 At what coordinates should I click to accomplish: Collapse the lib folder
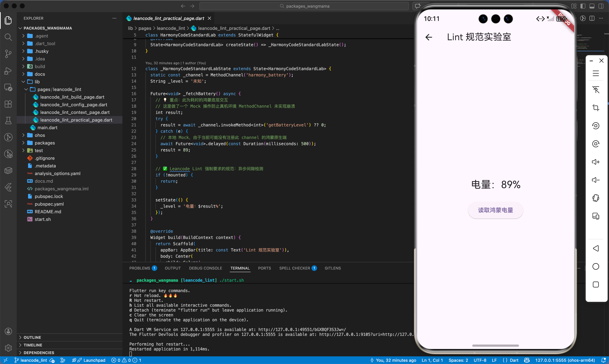(x=37, y=82)
